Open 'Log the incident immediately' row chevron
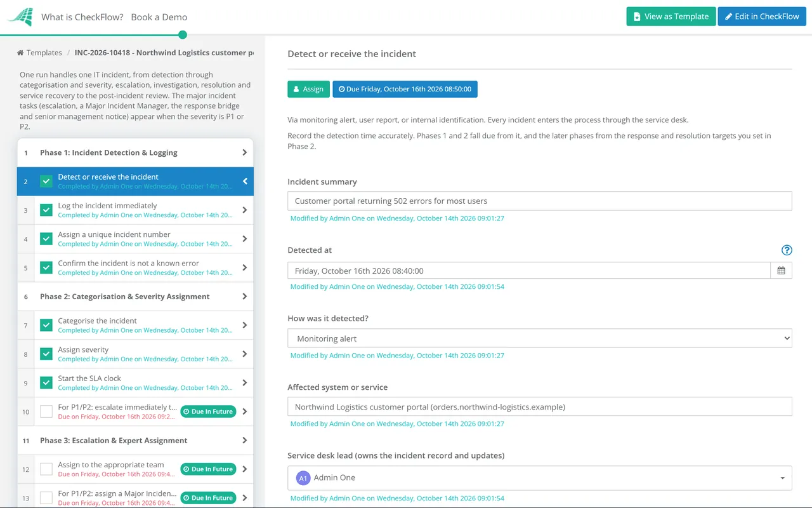Viewport: 812px width, 508px height. [x=245, y=210]
